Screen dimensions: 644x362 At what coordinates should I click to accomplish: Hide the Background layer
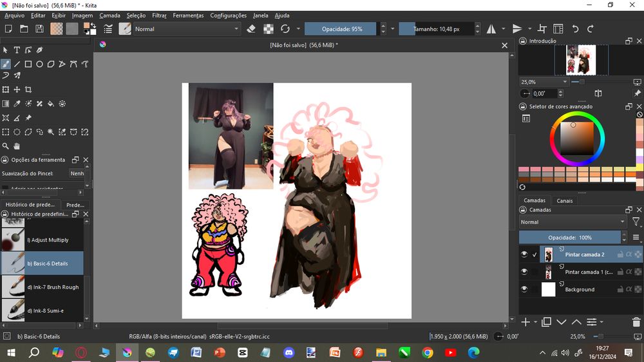pos(524,289)
